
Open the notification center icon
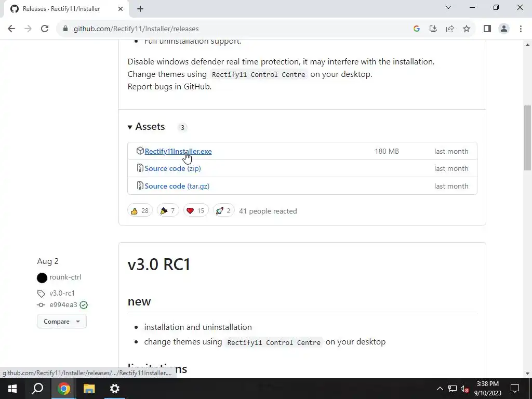click(x=515, y=389)
